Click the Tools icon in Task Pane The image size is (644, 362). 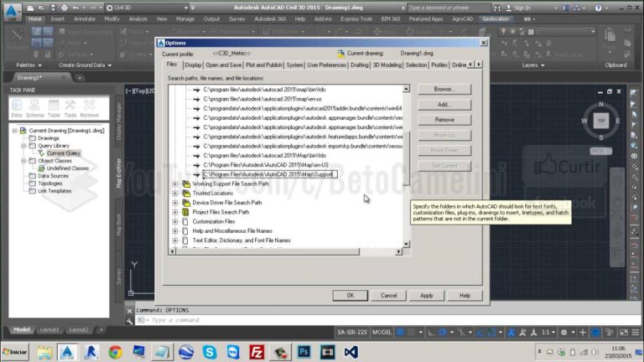coord(70,109)
